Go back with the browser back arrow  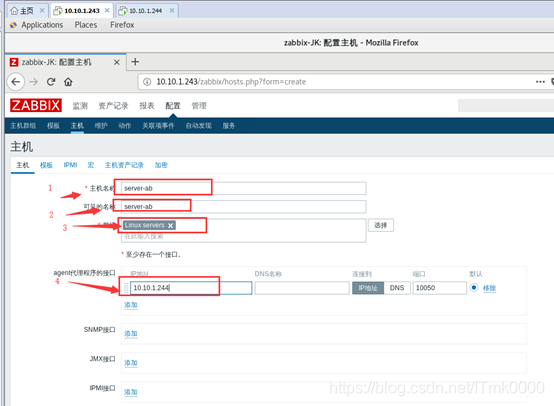coord(16,82)
